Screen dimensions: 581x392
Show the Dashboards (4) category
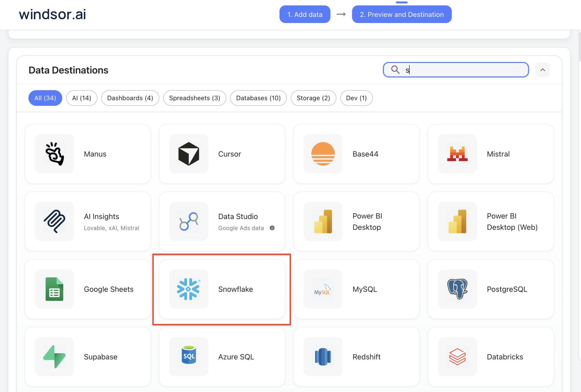tap(130, 98)
